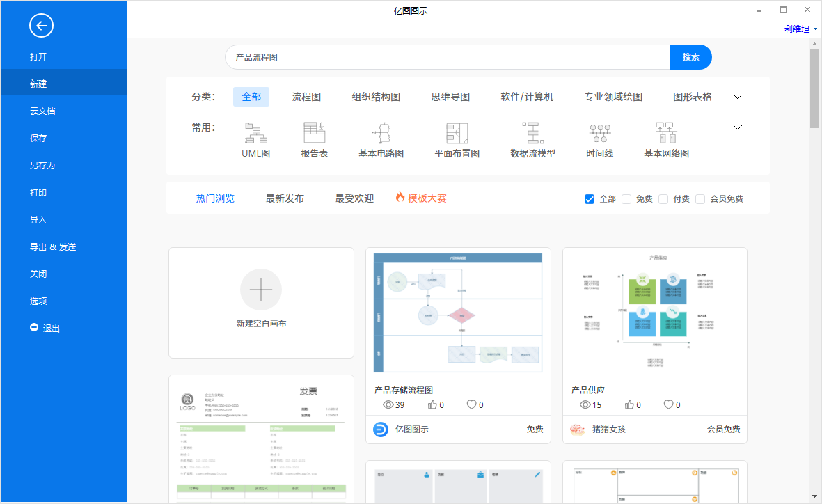Click the back arrow circle icon
822x504 pixels.
[42, 25]
